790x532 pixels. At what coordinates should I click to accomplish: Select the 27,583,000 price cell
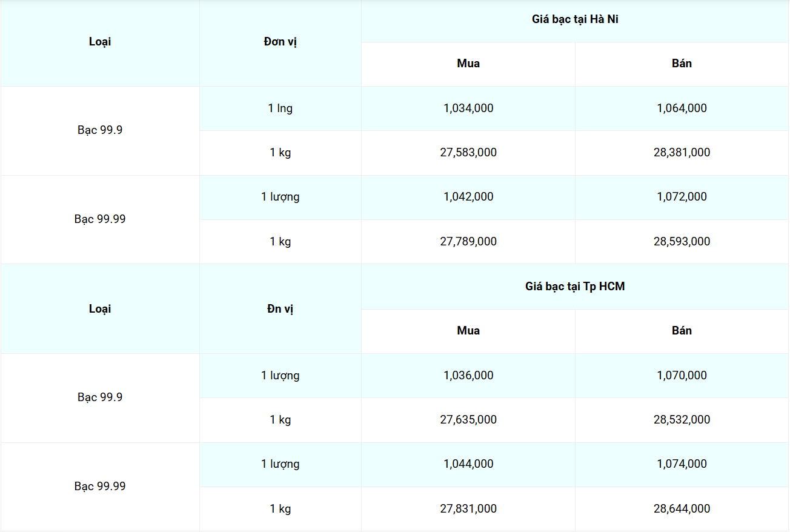(x=468, y=153)
